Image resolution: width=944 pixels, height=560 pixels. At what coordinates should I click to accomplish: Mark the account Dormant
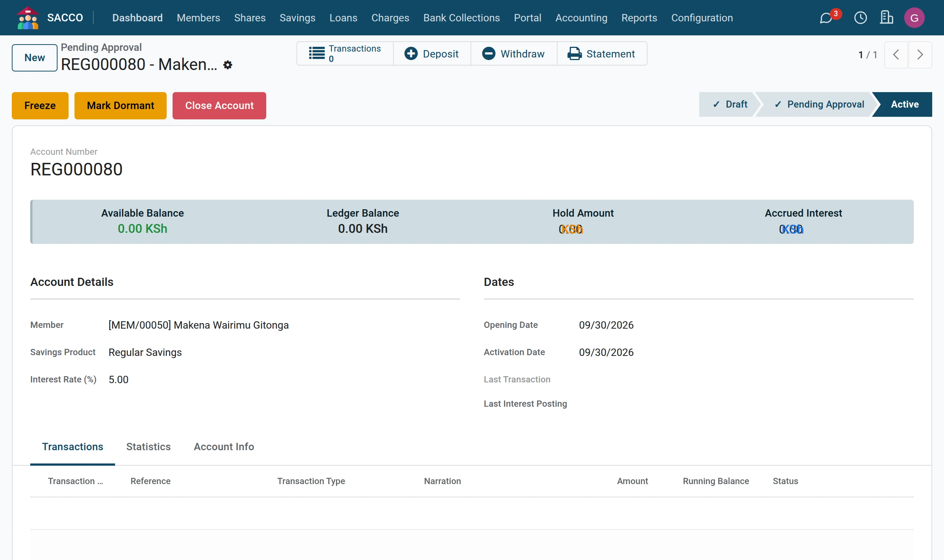[x=121, y=105]
